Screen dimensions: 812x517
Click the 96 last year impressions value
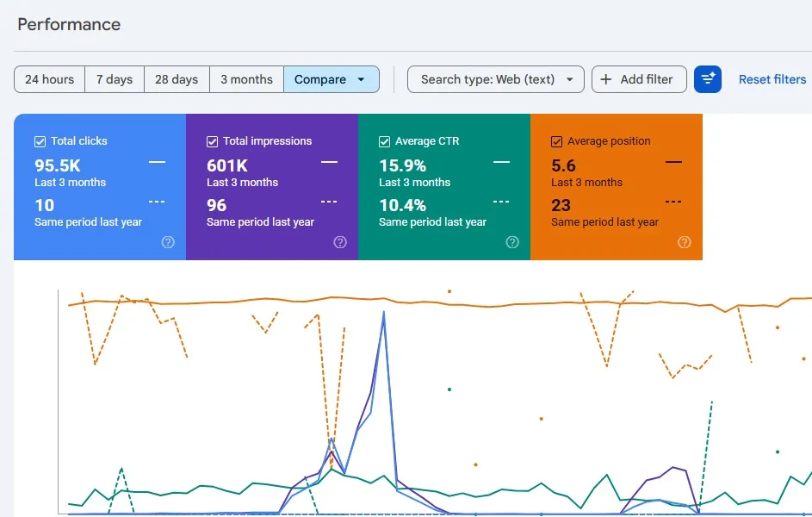point(216,205)
